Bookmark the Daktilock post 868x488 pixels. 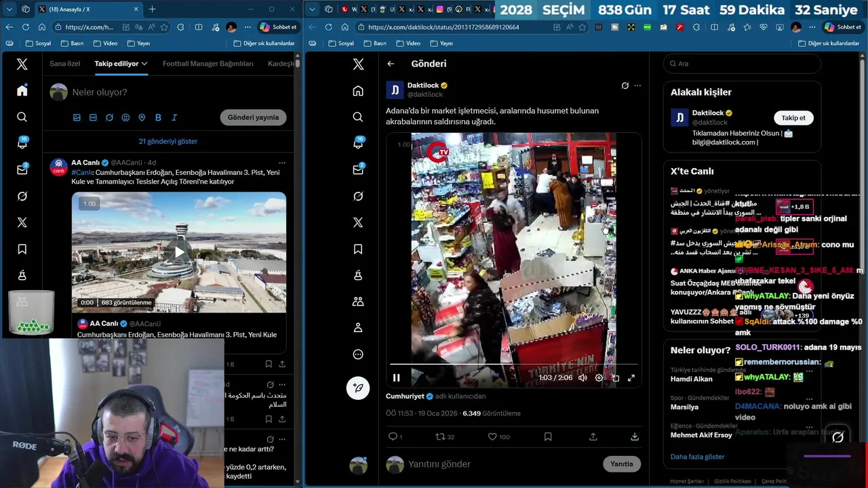coord(548,436)
